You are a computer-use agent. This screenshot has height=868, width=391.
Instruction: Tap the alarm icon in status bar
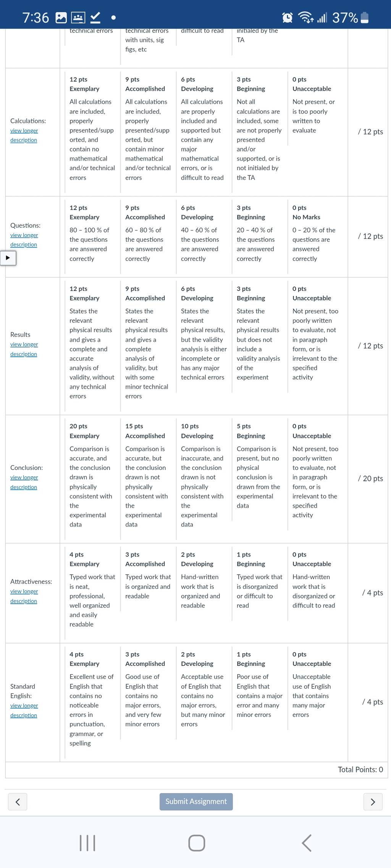pyautogui.click(x=288, y=18)
